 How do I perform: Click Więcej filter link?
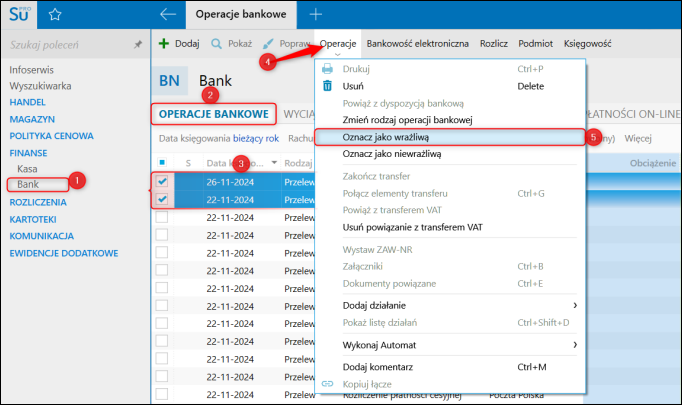(x=638, y=138)
